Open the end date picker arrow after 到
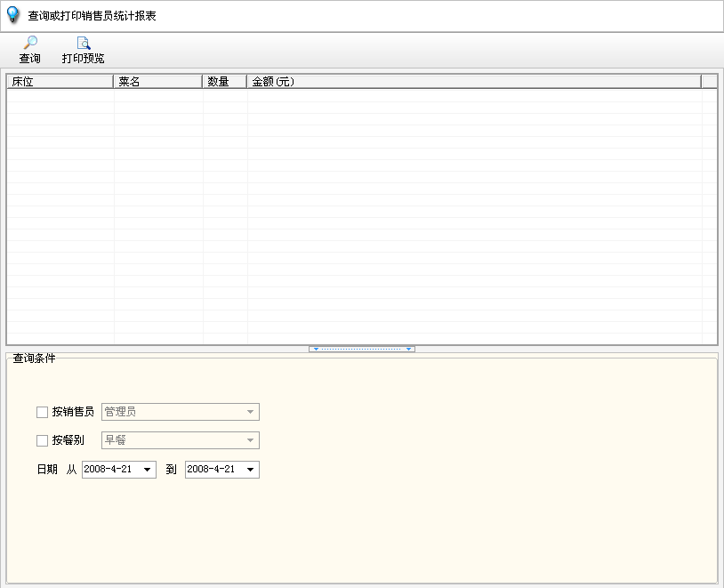 (x=250, y=470)
